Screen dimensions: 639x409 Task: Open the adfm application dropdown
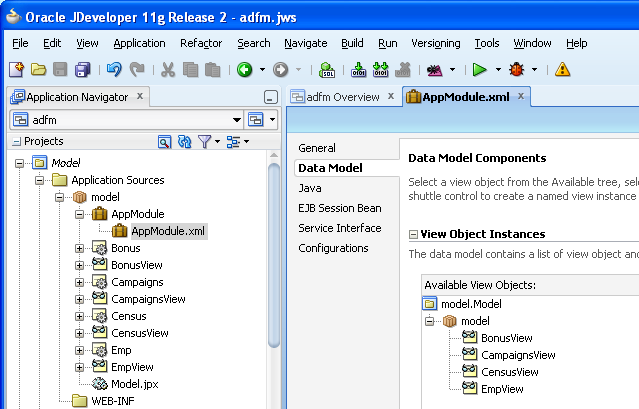pyautogui.click(x=236, y=120)
